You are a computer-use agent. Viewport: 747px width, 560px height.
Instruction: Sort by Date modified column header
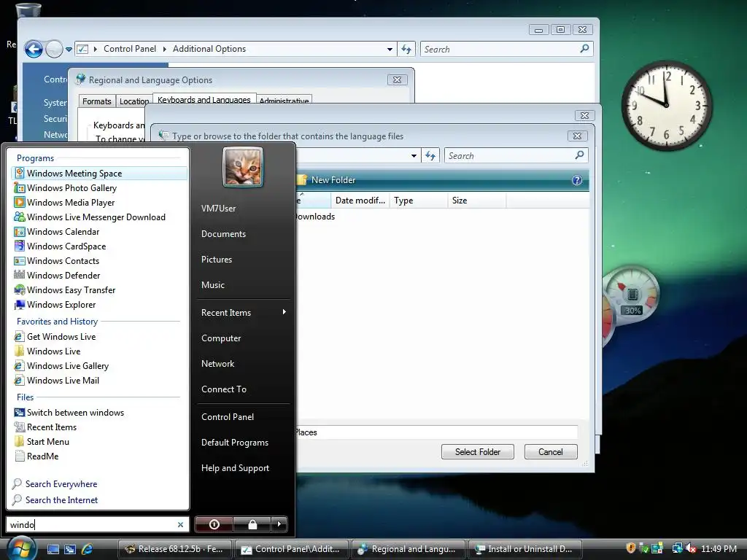(x=360, y=201)
